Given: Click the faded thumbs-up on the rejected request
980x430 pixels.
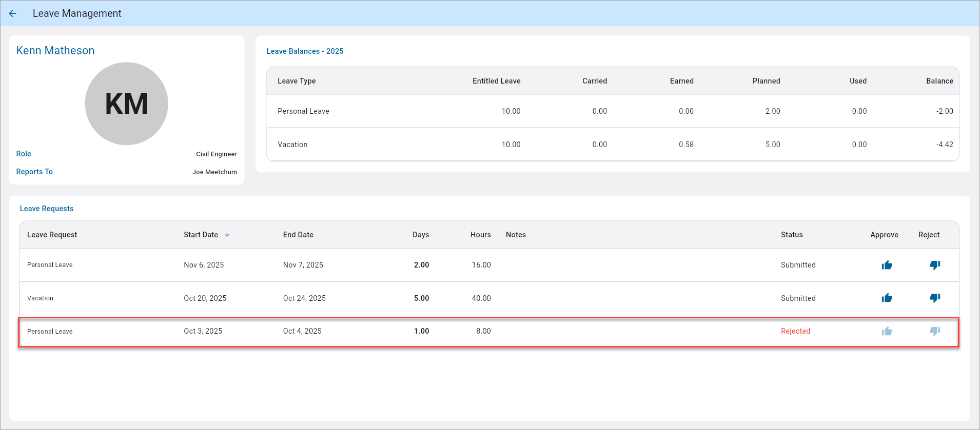Looking at the screenshot, I should coord(887,332).
